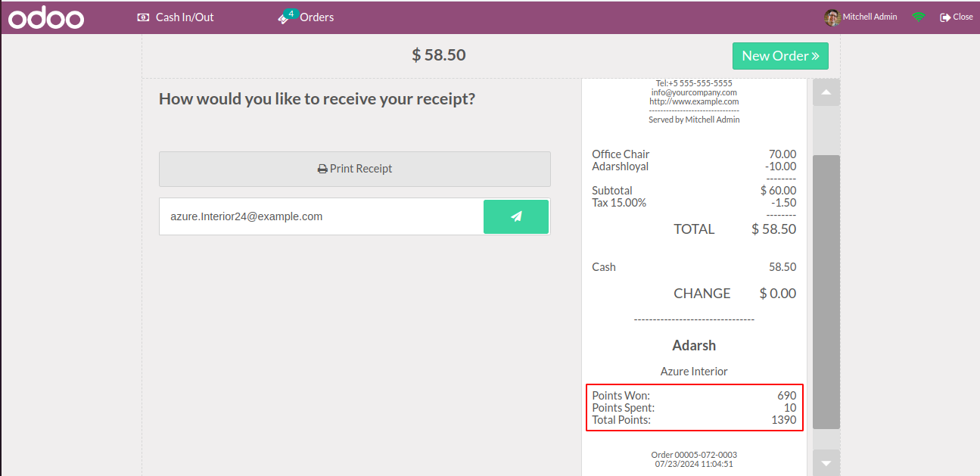Click the Close session exit icon
This screenshot has width=980, height=476.
[x=945, y=17]
